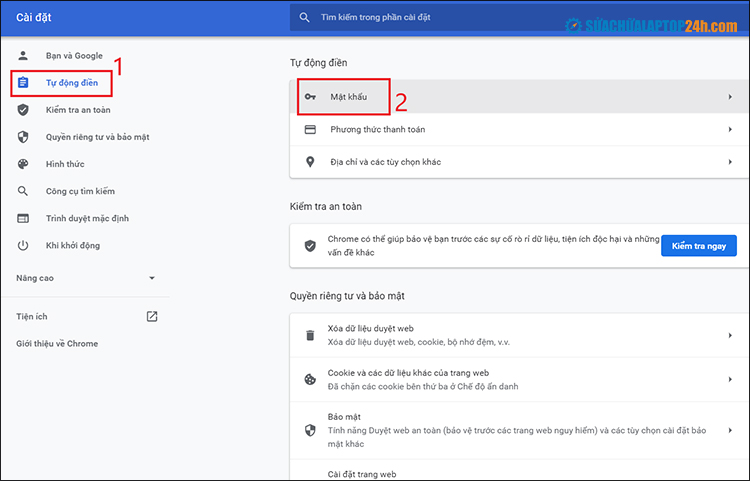Click the browser window icon beside Trình duyệt mặc định
Screen dimensions: 750x481
point(23,219)
